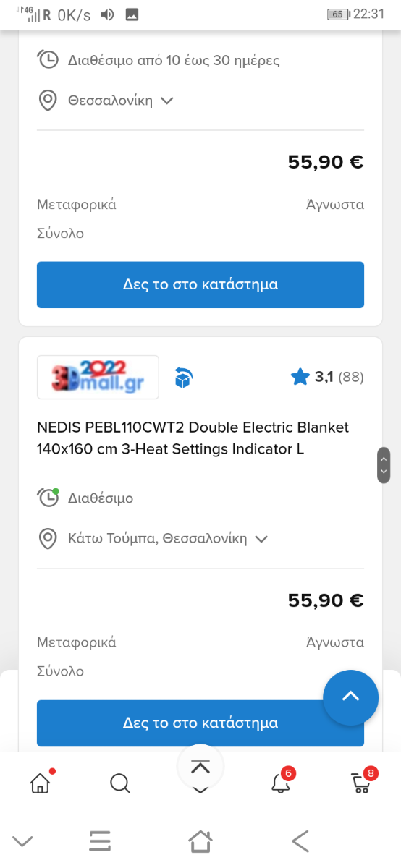Click the blue box delivery icon next to the shop logo

[x=183, y=377]
